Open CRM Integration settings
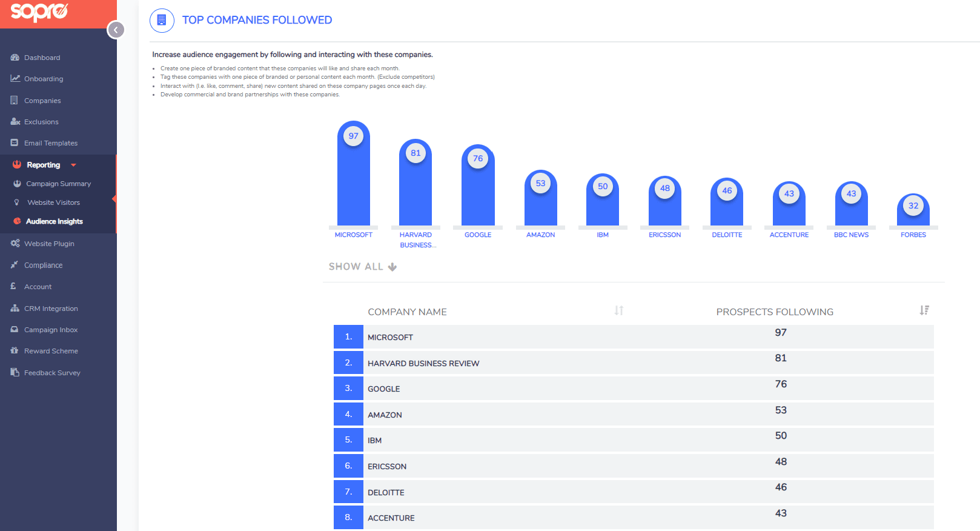This screenshot has width=980, height=531. [x=51, y=309]
